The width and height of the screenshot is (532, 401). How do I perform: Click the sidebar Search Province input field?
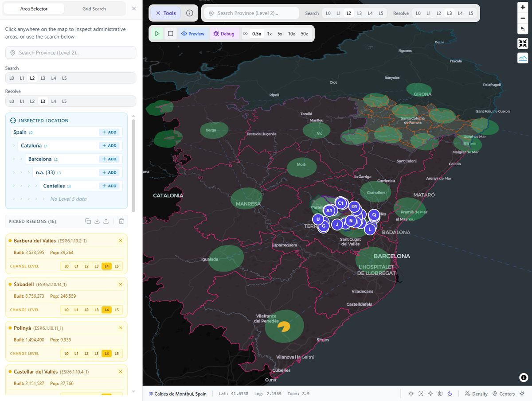(x=70, y=53)
